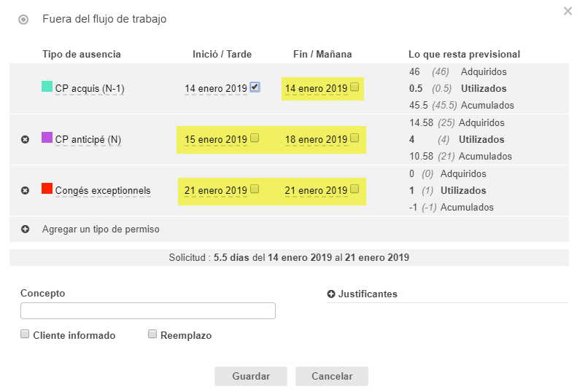Click the Cancelar button
577x392 pixels.
[332, 376]
